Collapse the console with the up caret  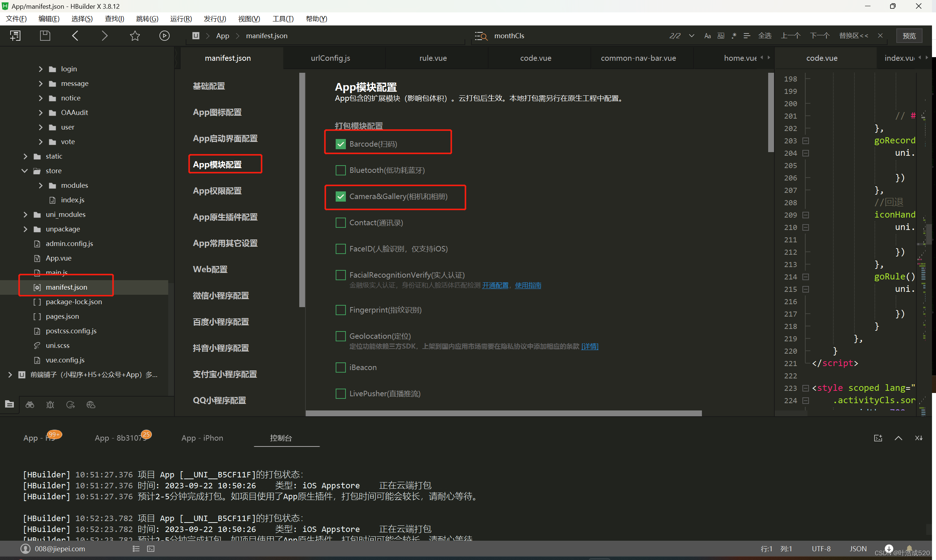[899, 438]
